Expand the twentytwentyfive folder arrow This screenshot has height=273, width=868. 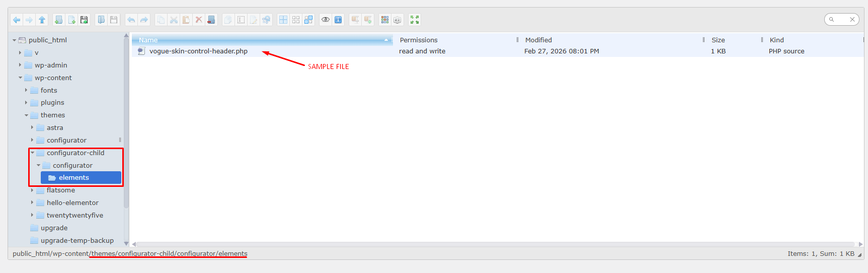coord(32,215)
